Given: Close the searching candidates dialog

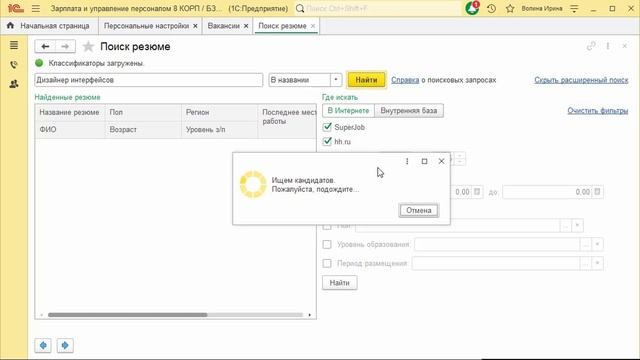Looking at the screenshot, I should [441, 161].
